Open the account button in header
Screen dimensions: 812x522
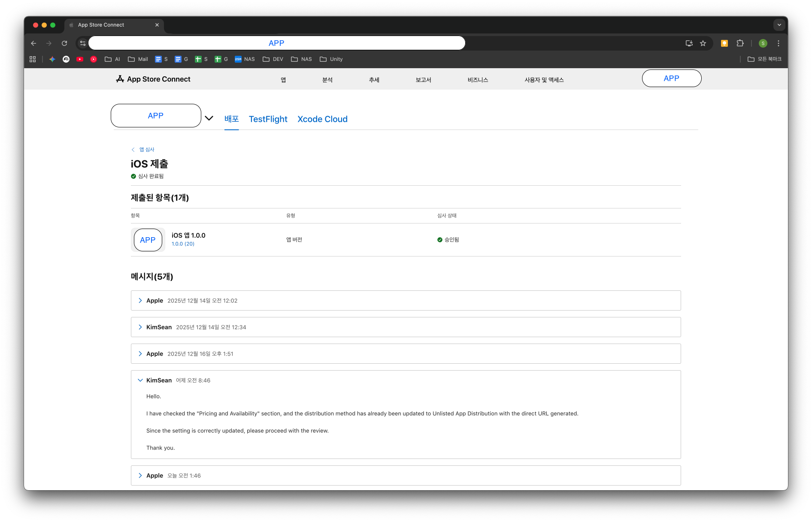(x=672, y=78)
